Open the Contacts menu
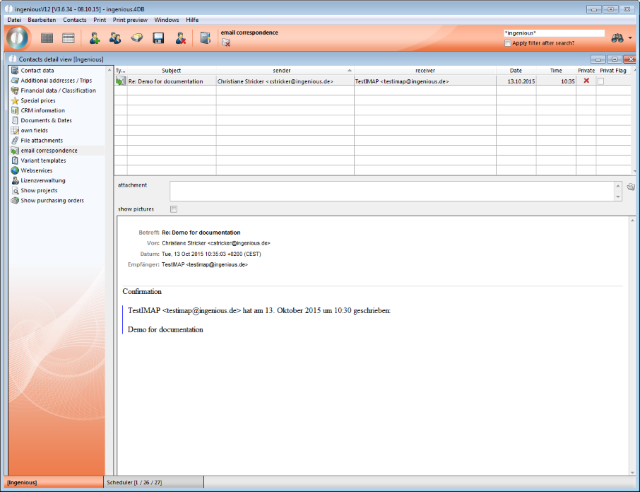 click(74, 20)
